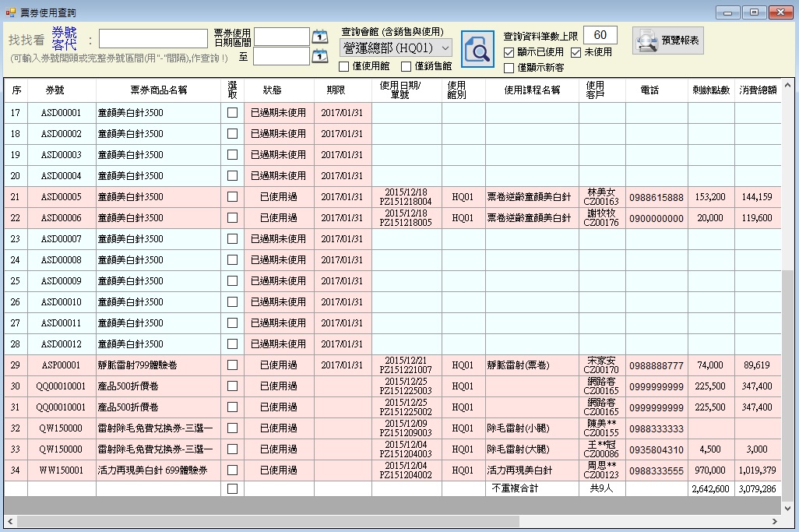Maximize the 票券使用查詢 window
Image resolution: width=799 pixels, height=532 pixels.
pyautogui.click(x=754, y=12)
